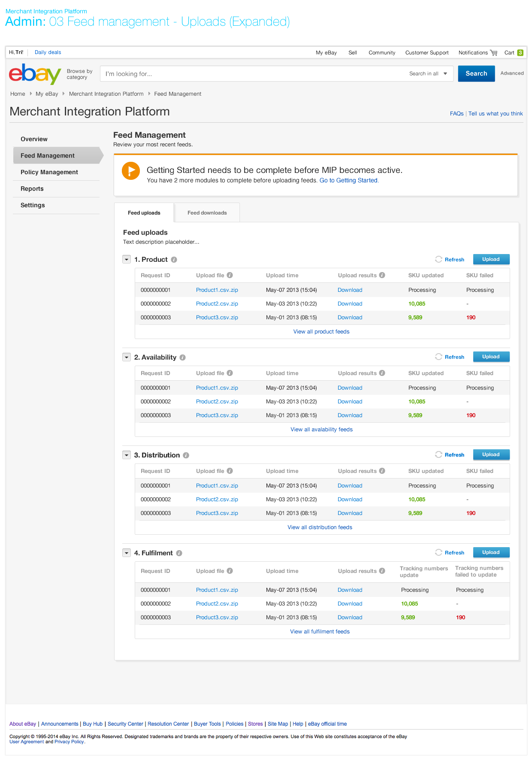Refresh the Product feed list
The image size is (532, 760).
(x=450, y=260)
